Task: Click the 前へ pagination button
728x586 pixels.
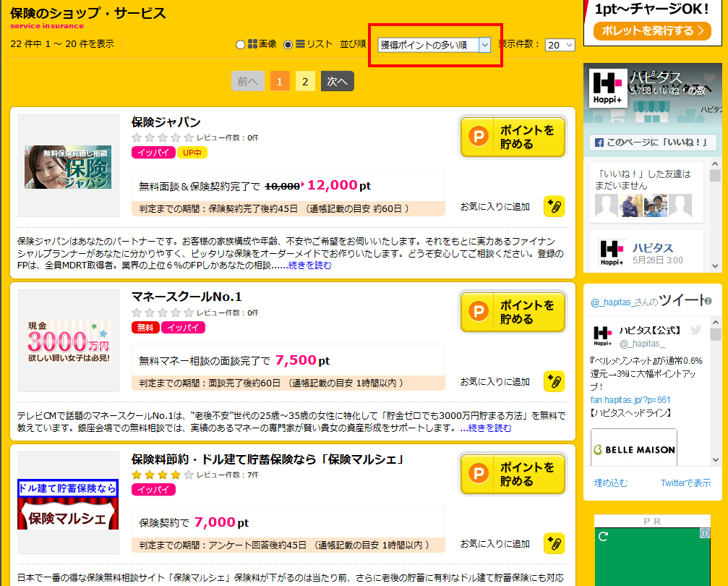Action: (248, 81)
